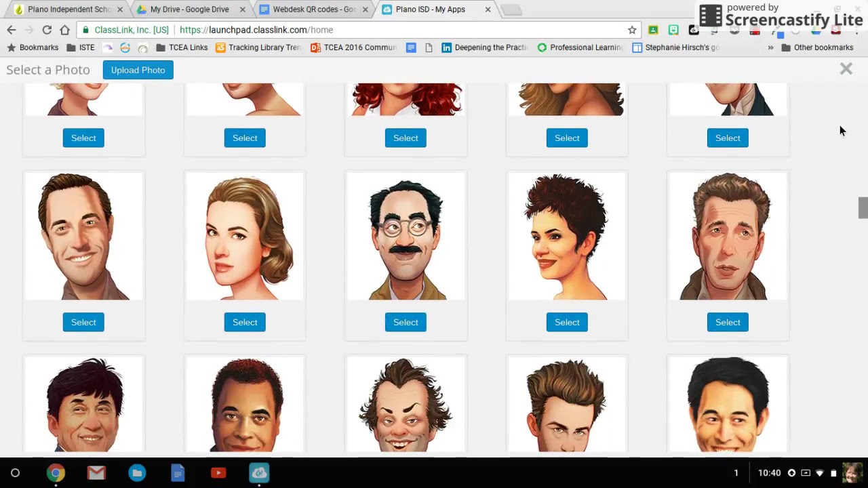868x488 pixels.
Task: Open the TCEA 2016 Community bookmark
Action: pyautogui.click(x=353, y=47)
